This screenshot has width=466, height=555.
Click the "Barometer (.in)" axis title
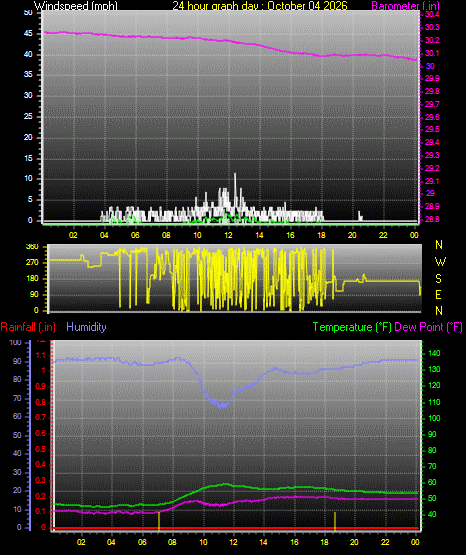pos(405,5)
